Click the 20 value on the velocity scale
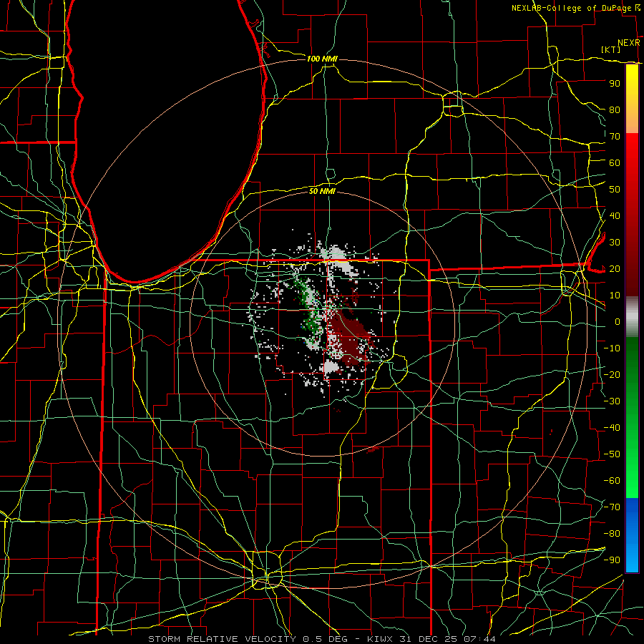This screenshot has height=644, width=644. pos(615,269)
